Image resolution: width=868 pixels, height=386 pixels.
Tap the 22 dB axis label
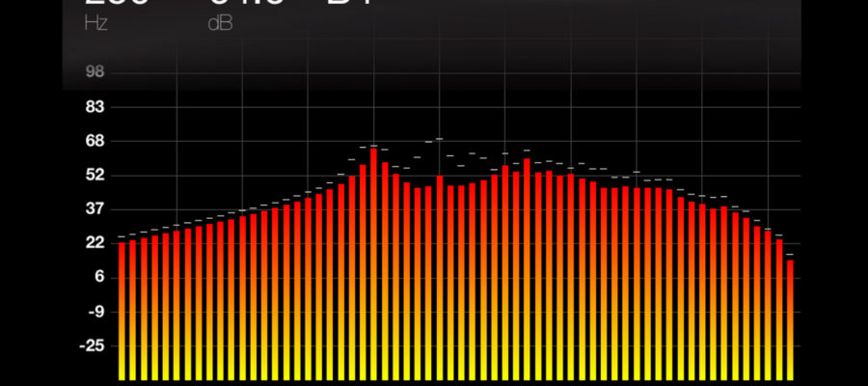pos(95,243)
